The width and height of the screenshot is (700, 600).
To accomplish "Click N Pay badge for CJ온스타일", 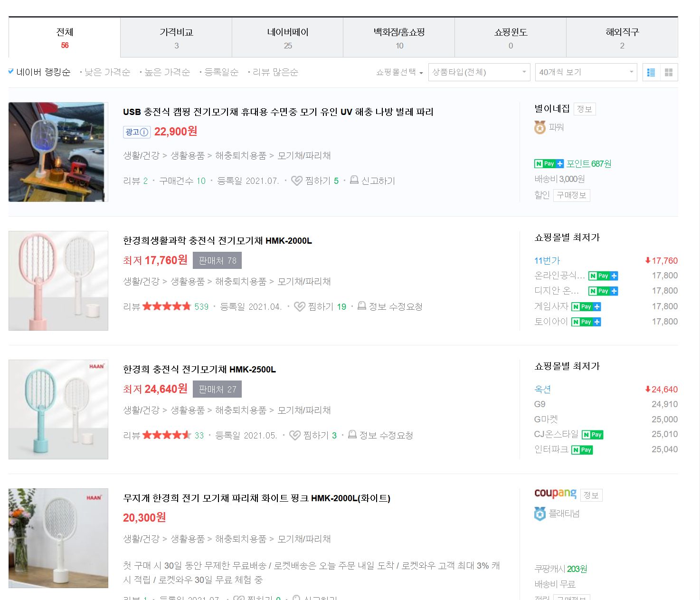I will tap(593, 434).
